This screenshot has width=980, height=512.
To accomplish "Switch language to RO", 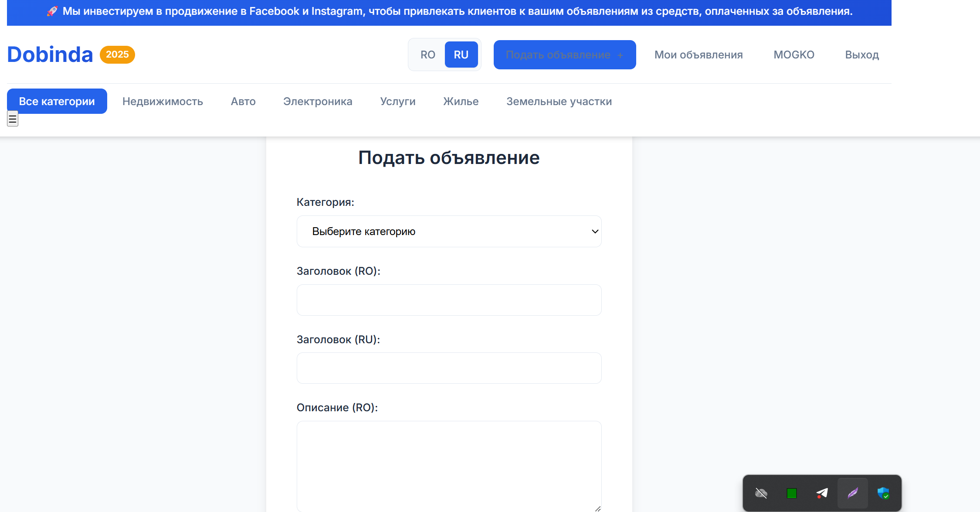I will (x=427, y=55).
